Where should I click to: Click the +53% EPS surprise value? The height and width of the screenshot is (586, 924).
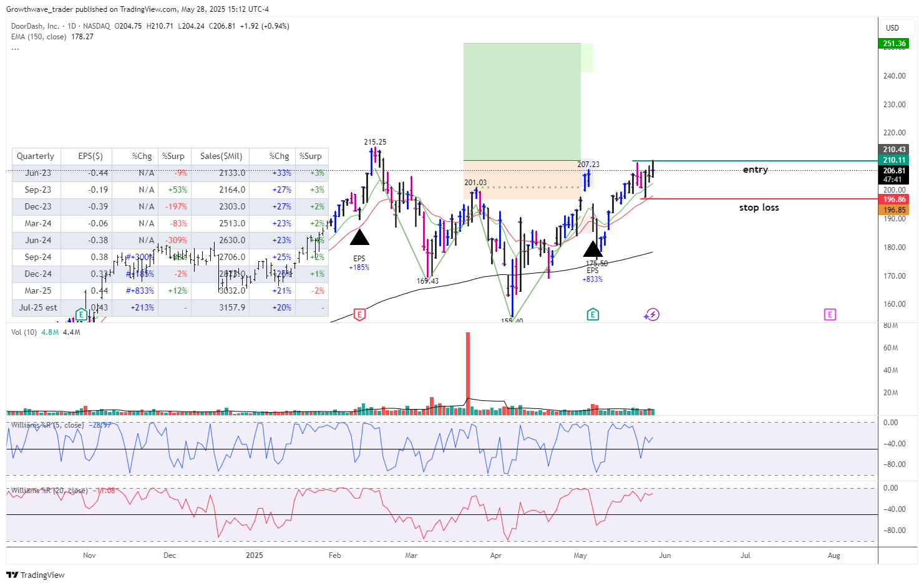178,190
